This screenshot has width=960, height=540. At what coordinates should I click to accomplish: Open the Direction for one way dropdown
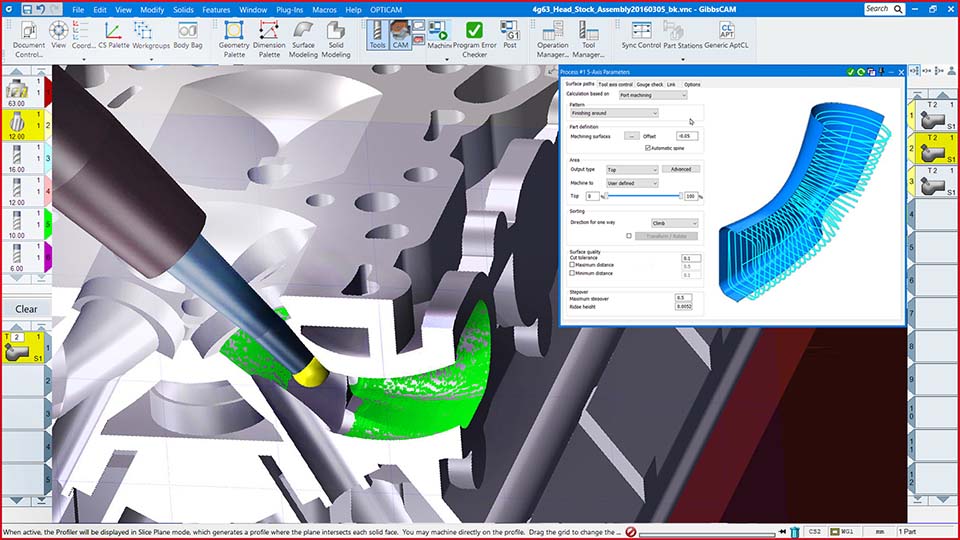pyautogui.click(x=673, y=223)
